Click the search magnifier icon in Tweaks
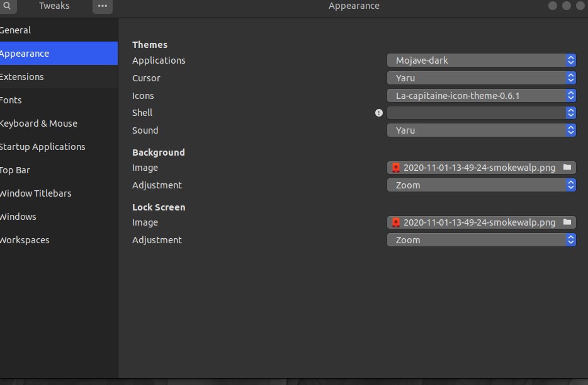588x385 pixels. point(7,6)
